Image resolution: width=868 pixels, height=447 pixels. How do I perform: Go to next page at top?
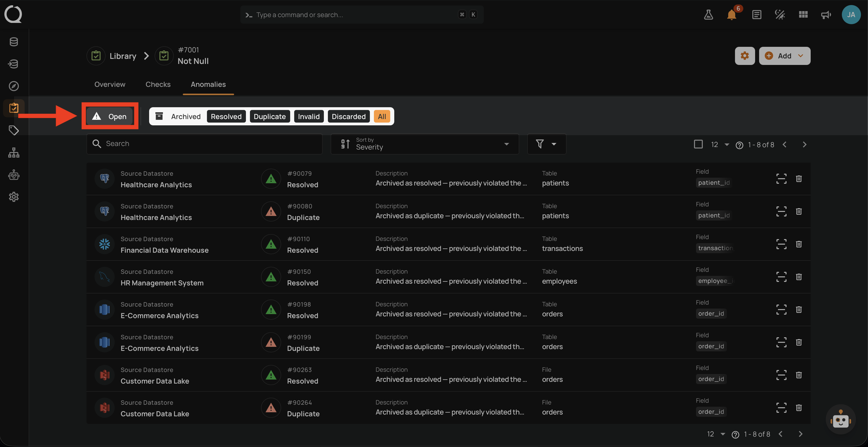coord(804,145)
